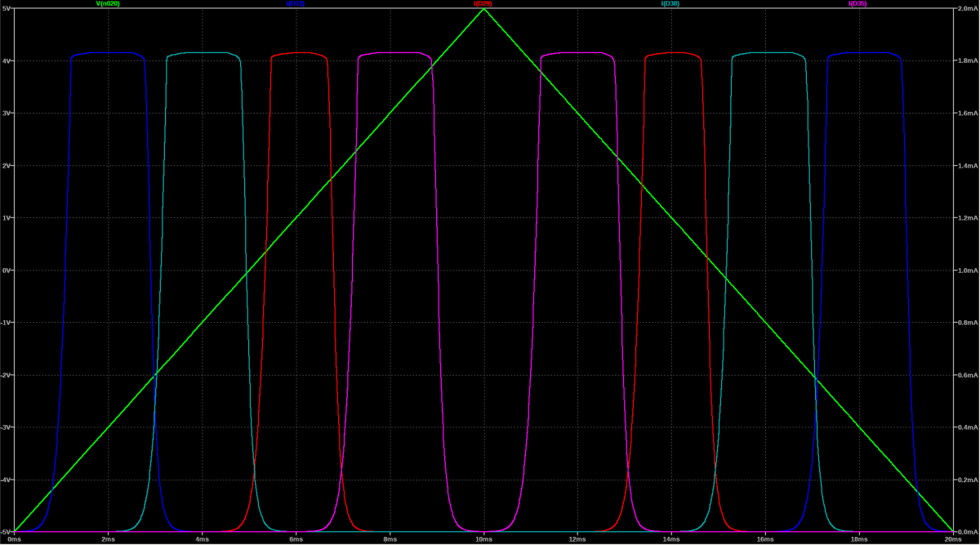Select the -2V voltage axis label
This screenshot has height=545, width=980.
coord(6,374)
